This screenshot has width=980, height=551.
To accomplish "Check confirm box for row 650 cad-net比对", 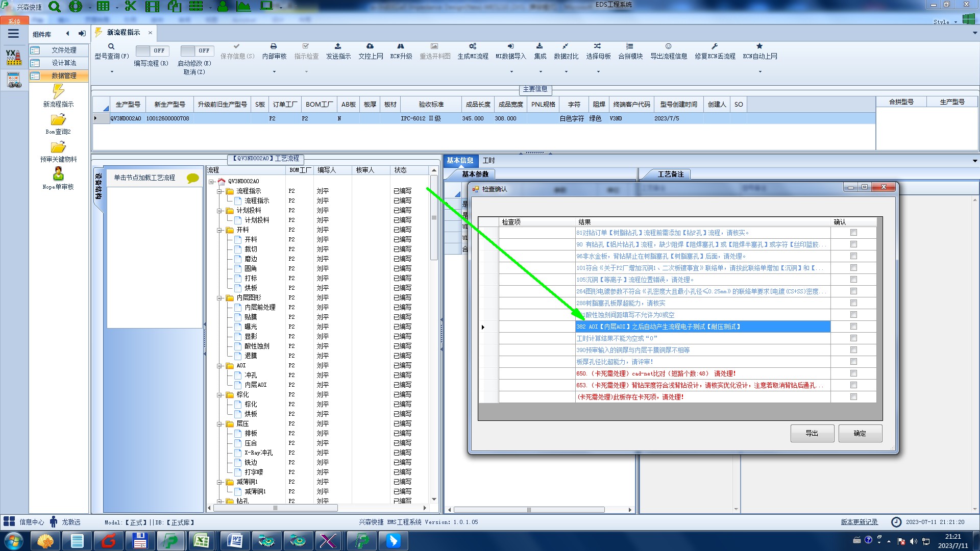I will [x=853, y=373].
